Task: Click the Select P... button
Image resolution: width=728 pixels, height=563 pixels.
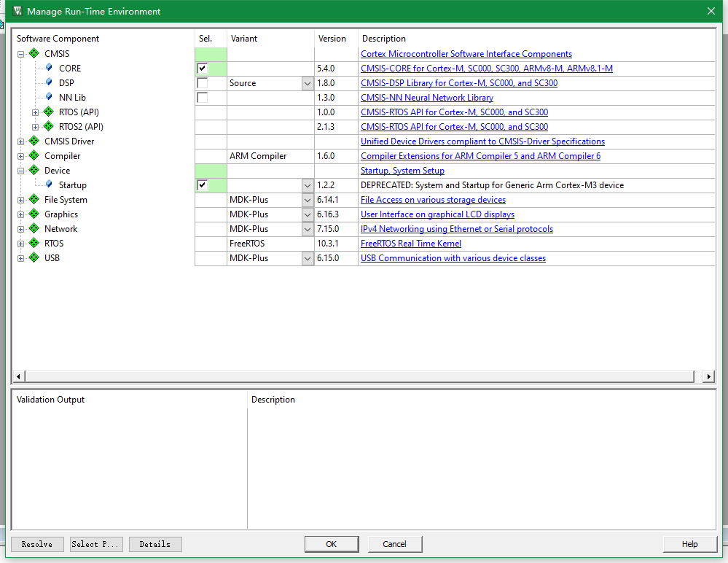Action: pos(96,544)
